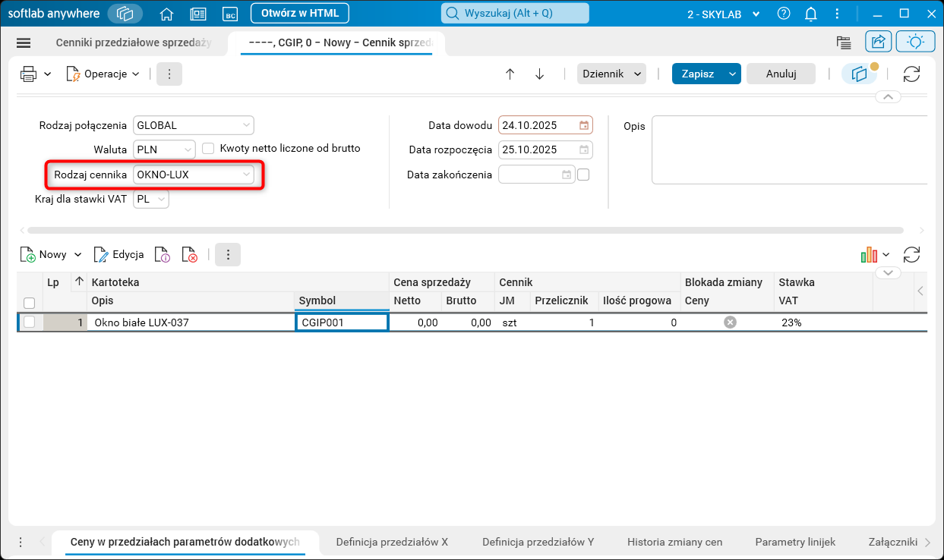Open the help question mark icon

tap(784, 14)
